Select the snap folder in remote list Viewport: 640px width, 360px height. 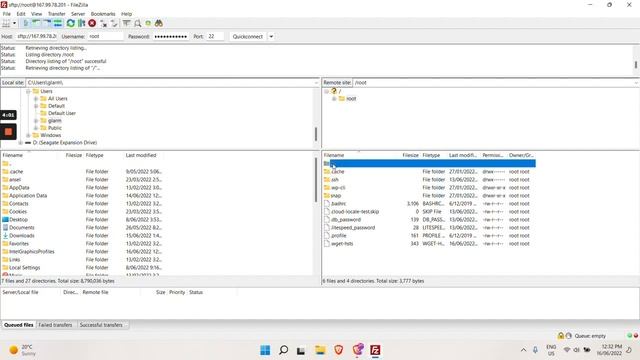click(336, 196)
